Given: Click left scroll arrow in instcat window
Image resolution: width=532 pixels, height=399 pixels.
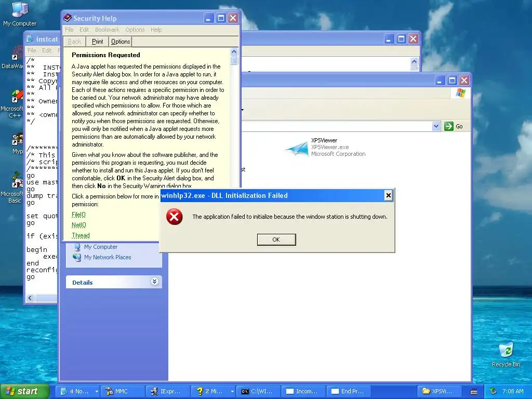Looking at the screenshot, I should [x=30, y=298].
